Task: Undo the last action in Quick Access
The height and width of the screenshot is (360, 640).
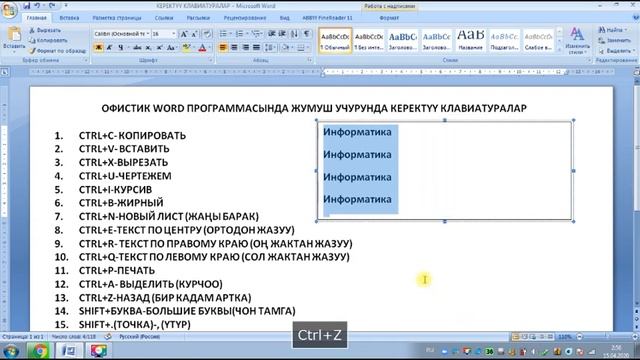Action: (x=38, y=6)
